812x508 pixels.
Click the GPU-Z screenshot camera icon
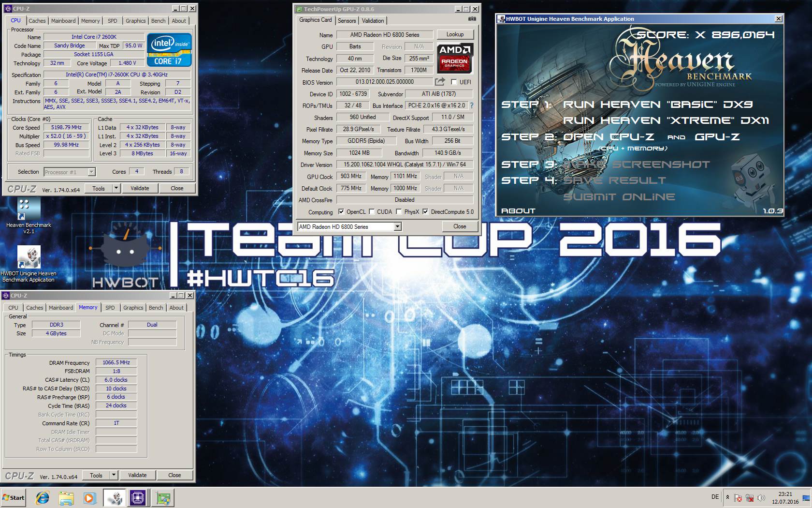tap(472, 19)
